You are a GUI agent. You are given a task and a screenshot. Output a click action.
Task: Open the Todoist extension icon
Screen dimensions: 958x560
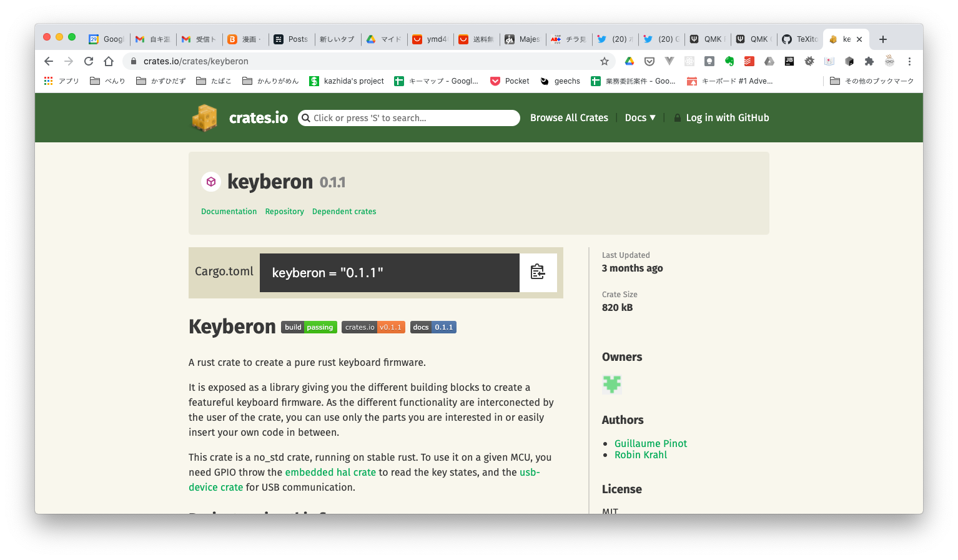(x=749, y=61)
